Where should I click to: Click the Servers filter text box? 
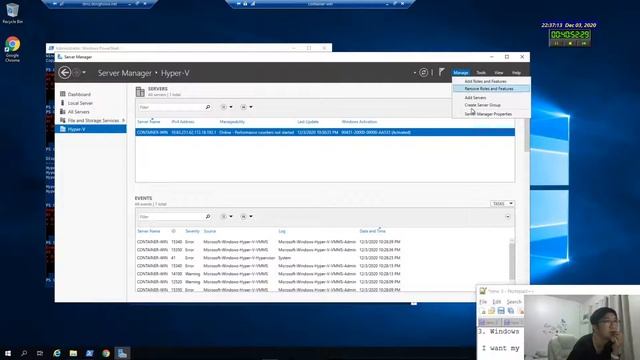(171, 107)
